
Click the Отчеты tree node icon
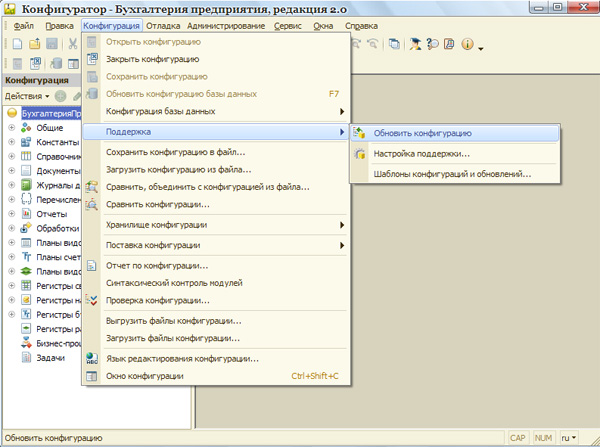pyautogui.click(x=26, y=214)
